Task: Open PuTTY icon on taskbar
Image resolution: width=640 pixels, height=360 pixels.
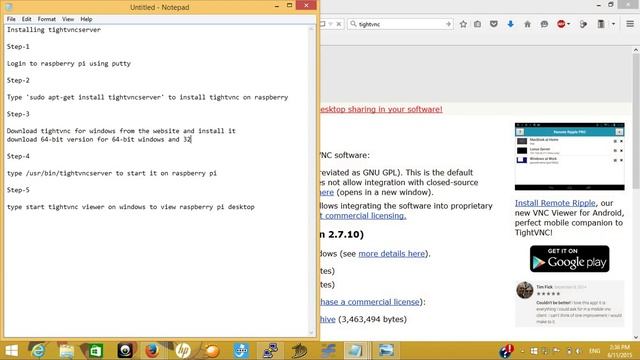Action: 270,351
